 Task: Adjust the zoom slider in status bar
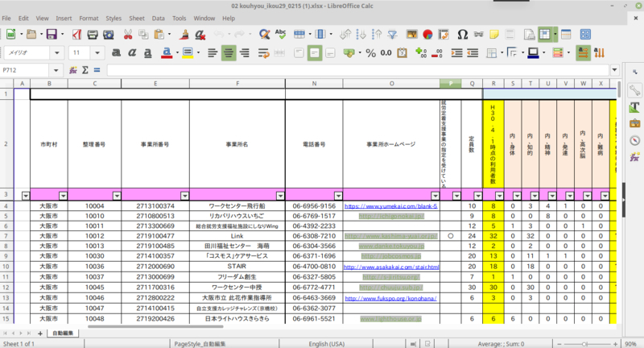(585, 344)
